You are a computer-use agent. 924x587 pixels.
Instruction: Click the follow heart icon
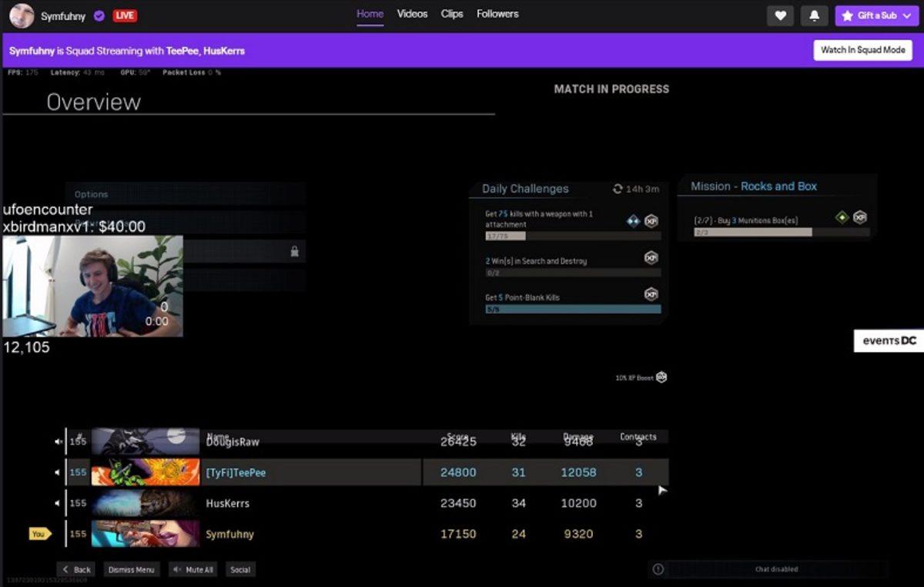click(780, 15)
